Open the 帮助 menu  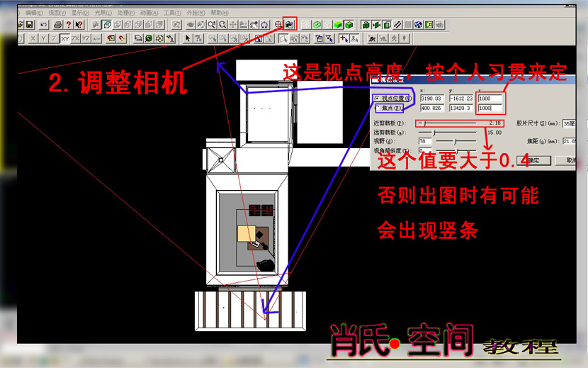tap(220, 13)
